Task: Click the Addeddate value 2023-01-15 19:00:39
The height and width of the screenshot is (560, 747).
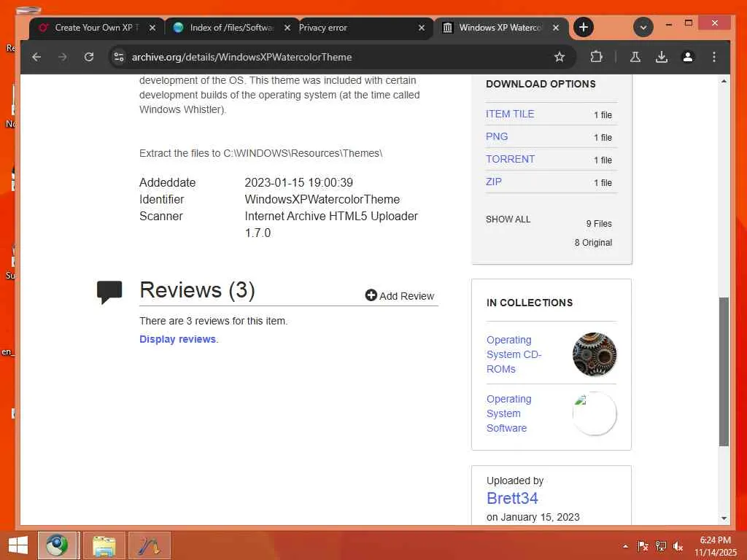Action: click(x=298, y=182)
